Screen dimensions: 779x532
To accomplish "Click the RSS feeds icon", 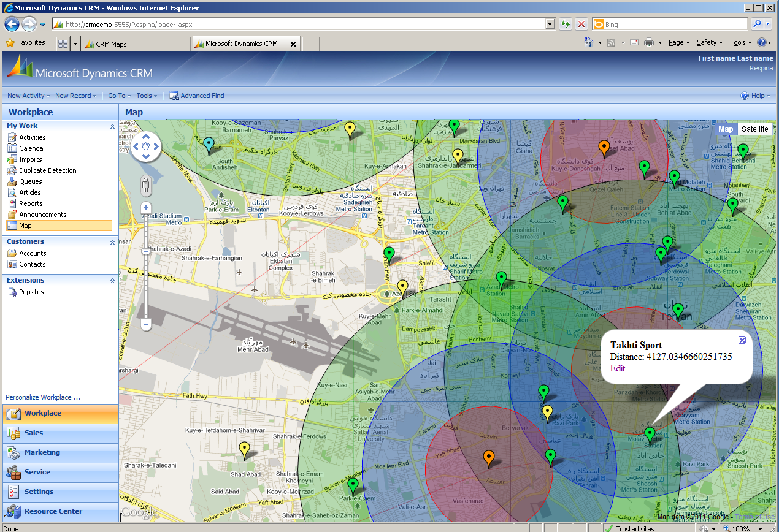I will (x=611, y=43).
